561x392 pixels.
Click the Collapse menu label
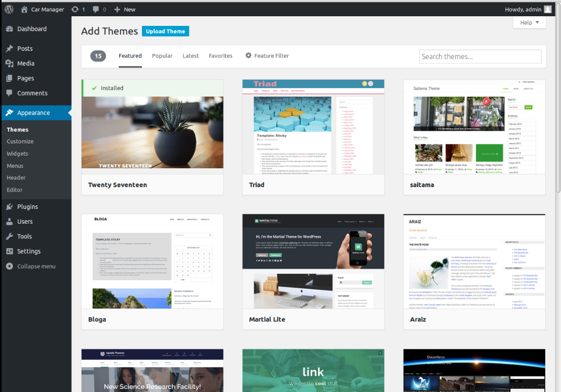click(x=37, y=266)
